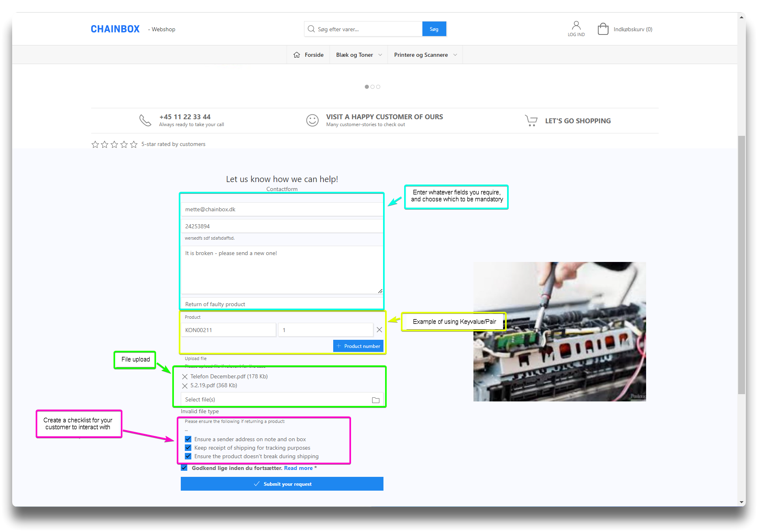Click the '5-star rated by customers' text

pos(173,144)
